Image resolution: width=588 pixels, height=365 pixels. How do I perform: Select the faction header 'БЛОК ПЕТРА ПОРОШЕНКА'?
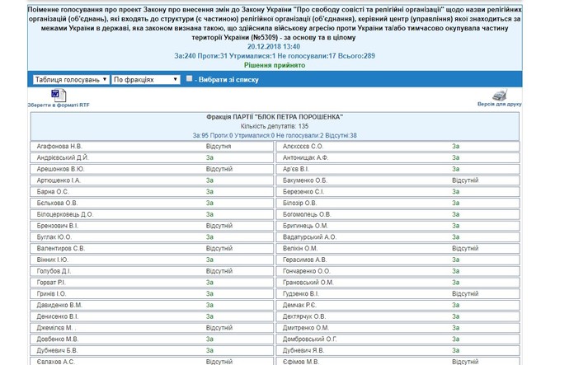(275, 117)
